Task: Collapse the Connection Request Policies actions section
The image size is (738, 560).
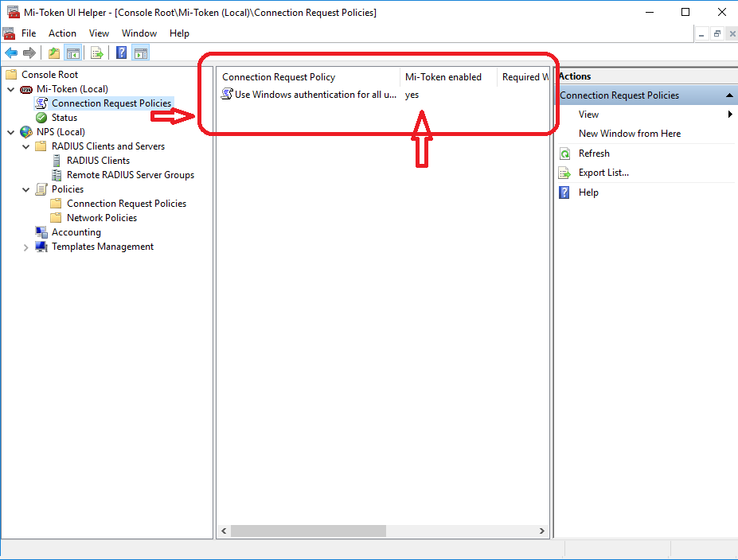Action: coord(729,95)
